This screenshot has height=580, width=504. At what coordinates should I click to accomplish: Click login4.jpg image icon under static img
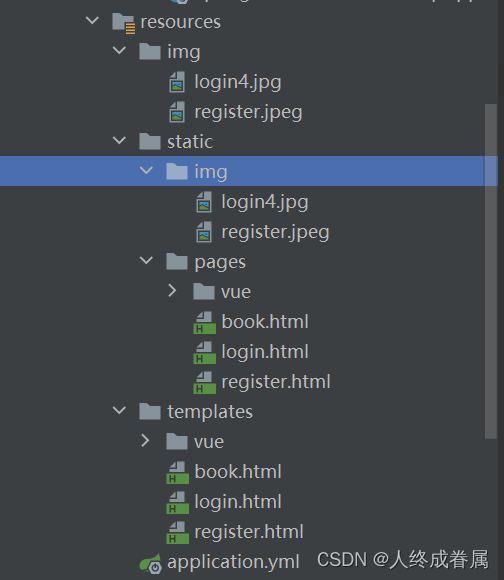point(204,202)
